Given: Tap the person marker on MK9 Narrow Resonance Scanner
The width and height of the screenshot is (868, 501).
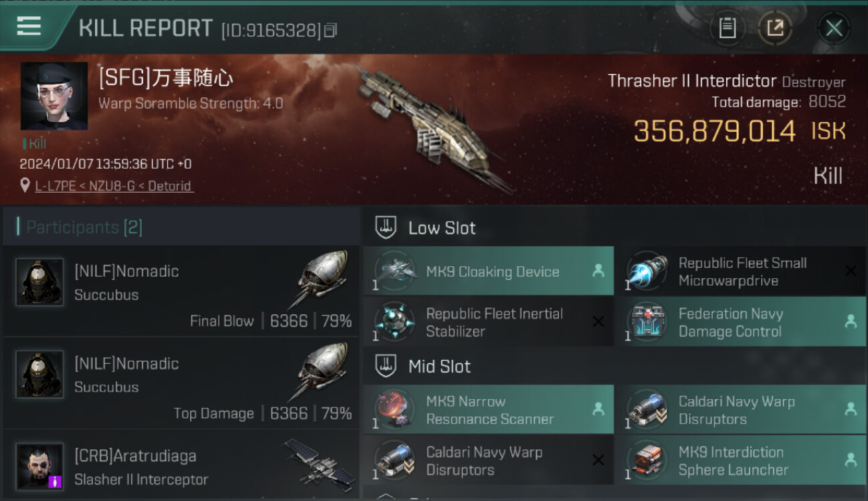Looking at the screenshot, I should [x=598, y=409].
